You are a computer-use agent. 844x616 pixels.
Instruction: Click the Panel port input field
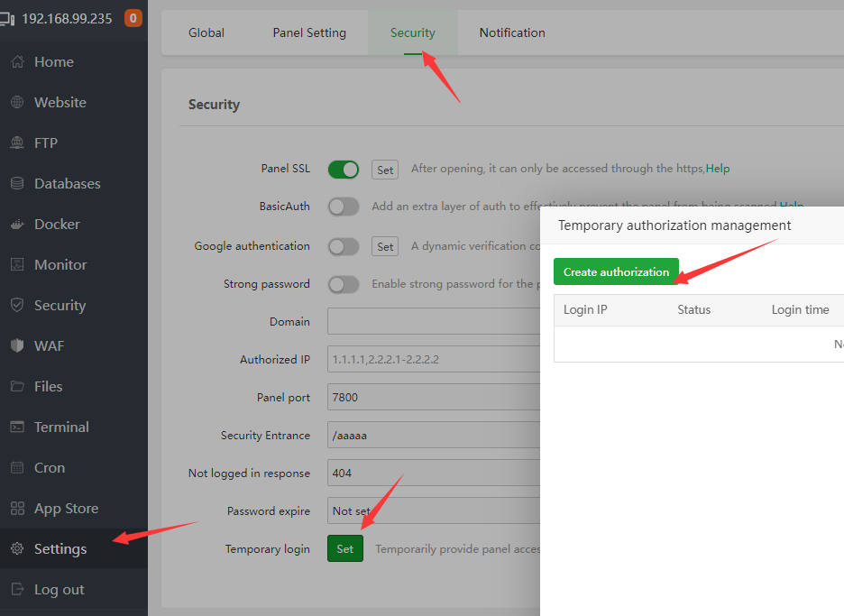click(433, 397)
